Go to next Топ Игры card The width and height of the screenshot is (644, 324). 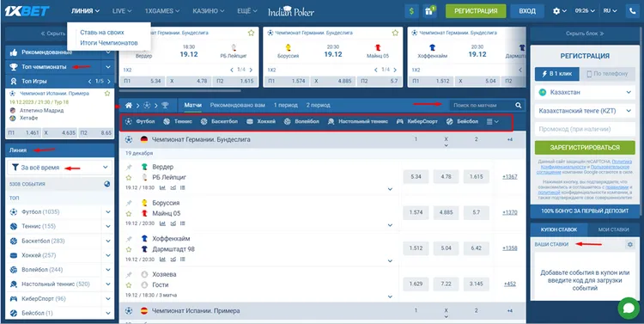[108, 82]
